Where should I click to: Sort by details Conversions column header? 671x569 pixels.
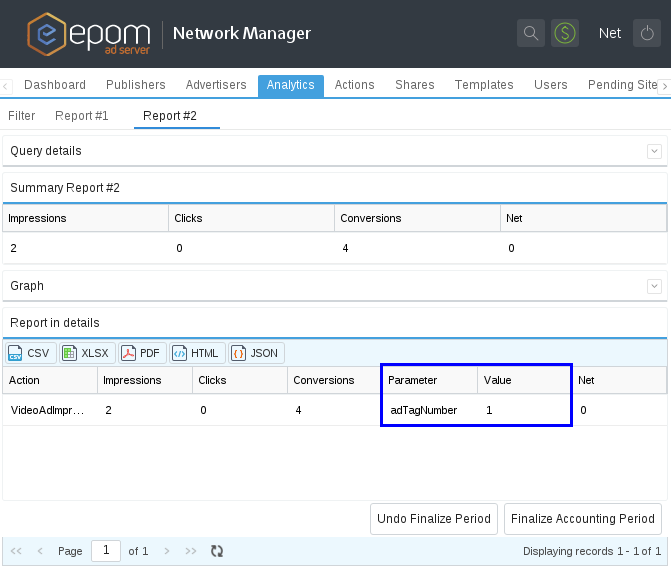tap(335, 380)
